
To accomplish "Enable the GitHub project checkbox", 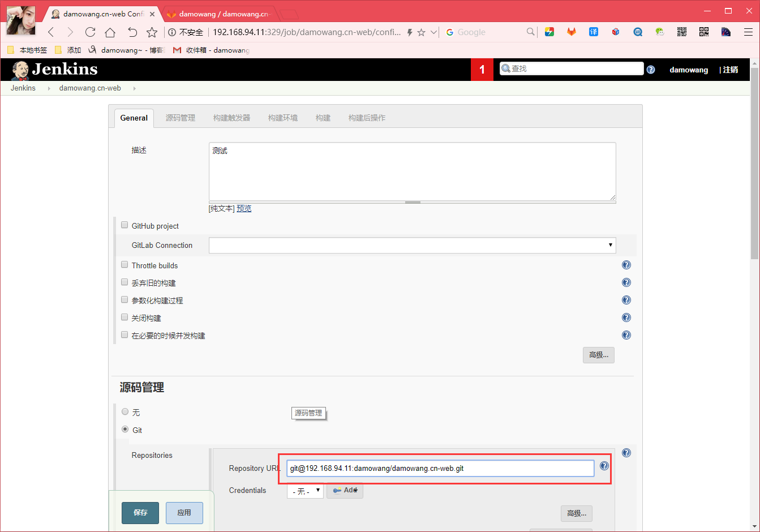I will pos(124,225).
